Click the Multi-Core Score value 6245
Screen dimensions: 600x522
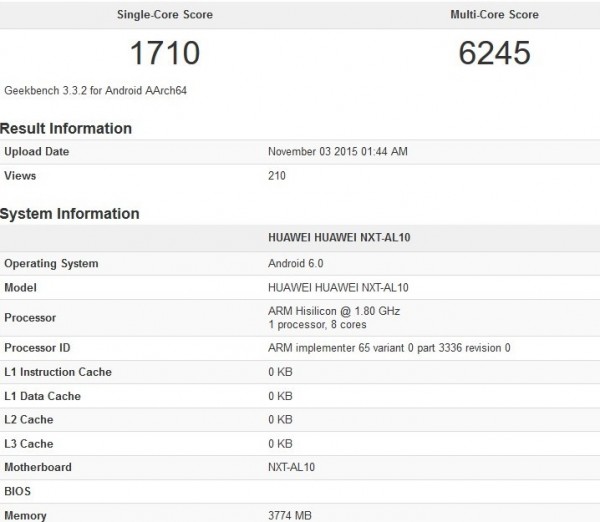494,53
